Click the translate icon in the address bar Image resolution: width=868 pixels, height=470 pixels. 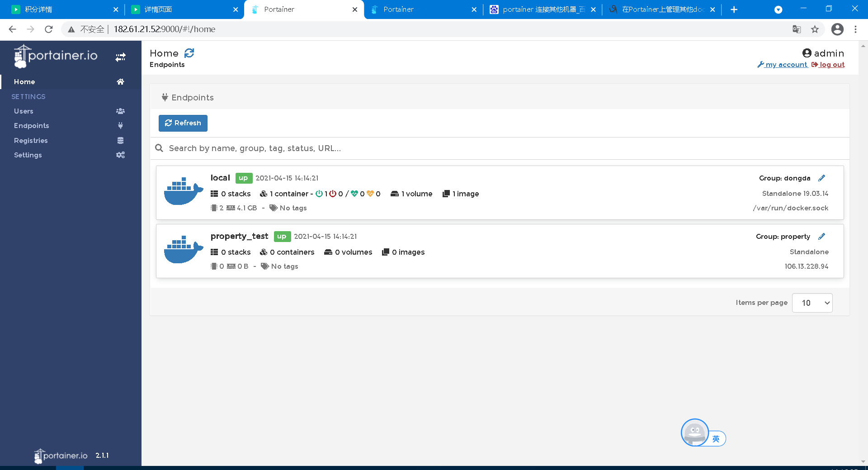tap(797, 29)
